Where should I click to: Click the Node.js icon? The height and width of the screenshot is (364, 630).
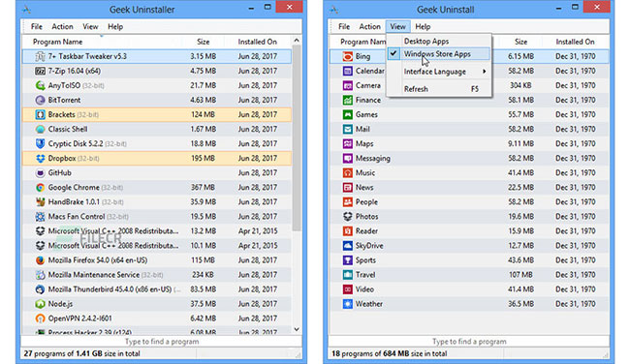coord(40,304)
